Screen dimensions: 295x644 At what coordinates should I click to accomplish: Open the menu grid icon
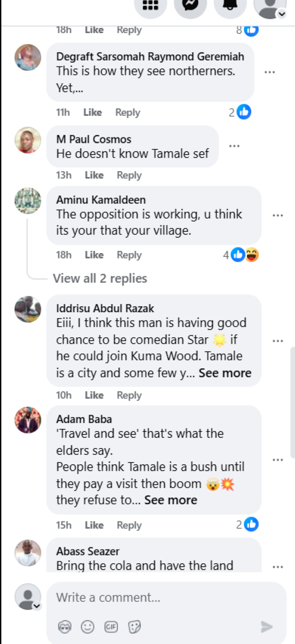click(x=150, y=5)
